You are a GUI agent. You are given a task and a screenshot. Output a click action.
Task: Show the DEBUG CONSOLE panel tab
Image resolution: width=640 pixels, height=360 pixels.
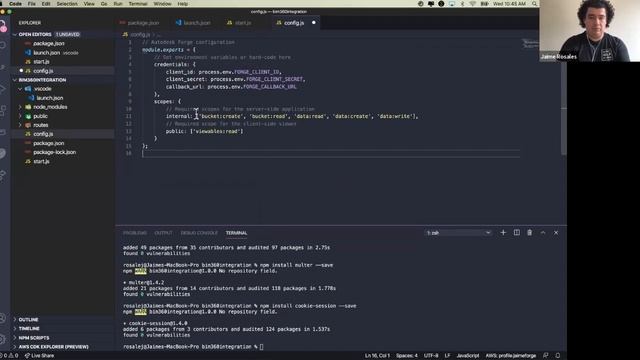click(x=199, y=233)
